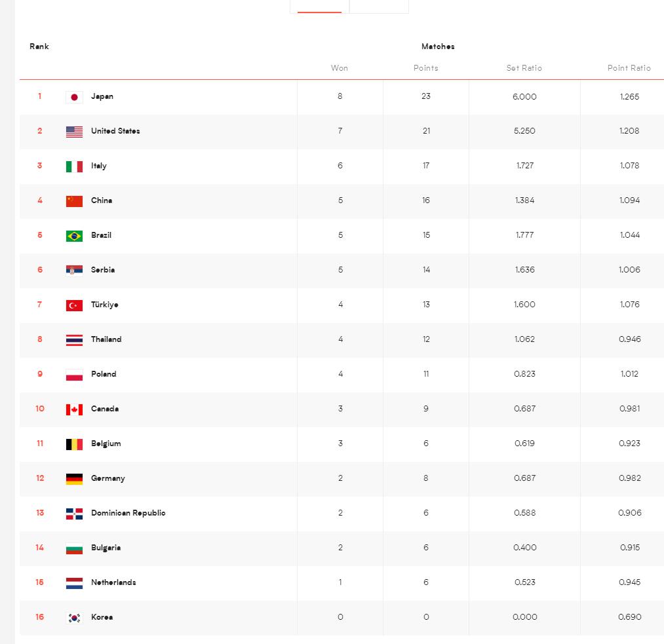Open the Thailand team page link

pos(106,339)
